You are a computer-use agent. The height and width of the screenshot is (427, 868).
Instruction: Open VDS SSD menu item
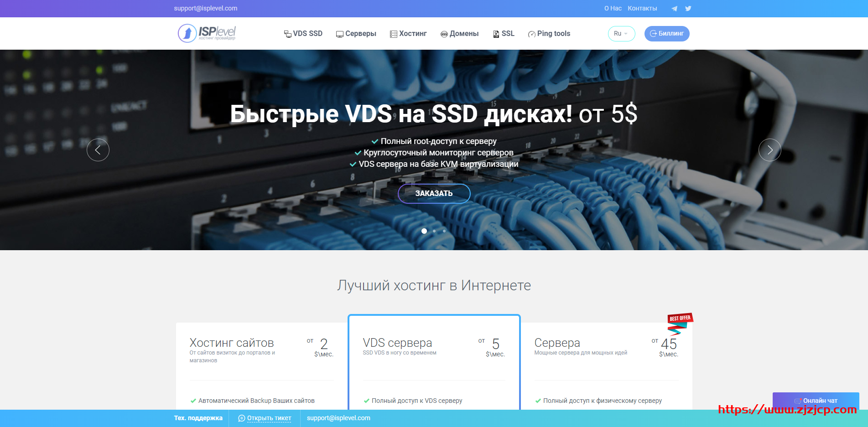click(x=303, y=34)
